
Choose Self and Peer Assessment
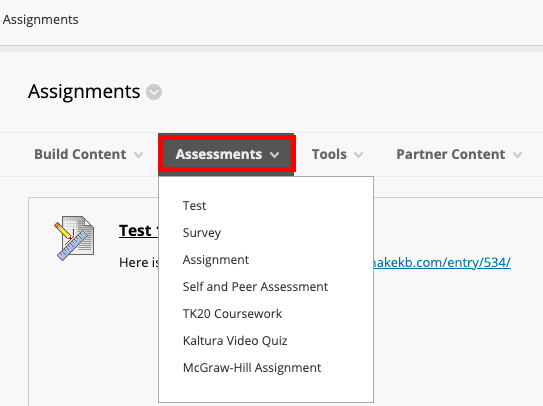255,287
